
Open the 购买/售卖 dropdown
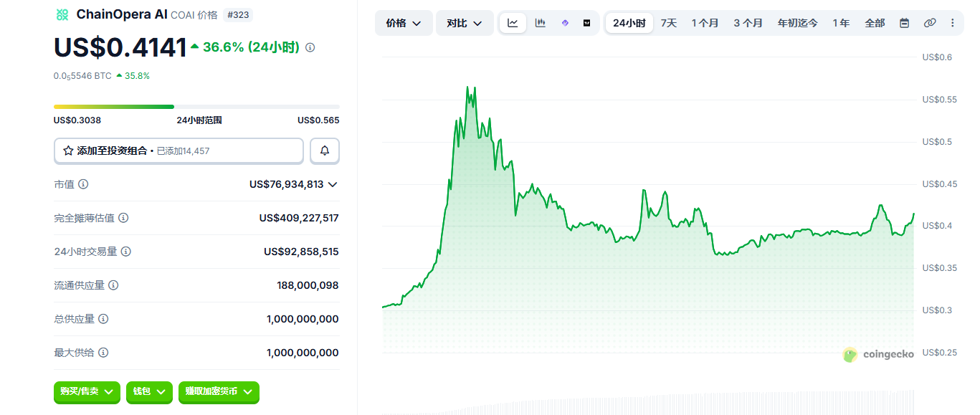[x=87, y=392]
